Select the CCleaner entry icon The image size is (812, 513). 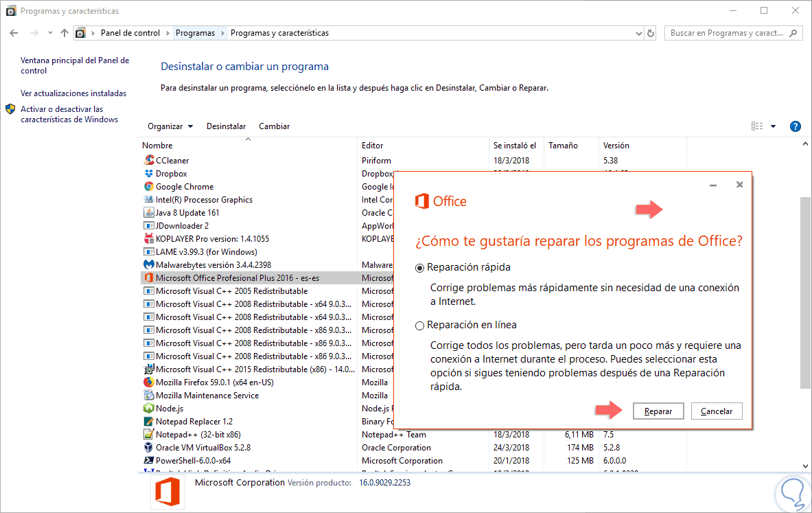149,160
